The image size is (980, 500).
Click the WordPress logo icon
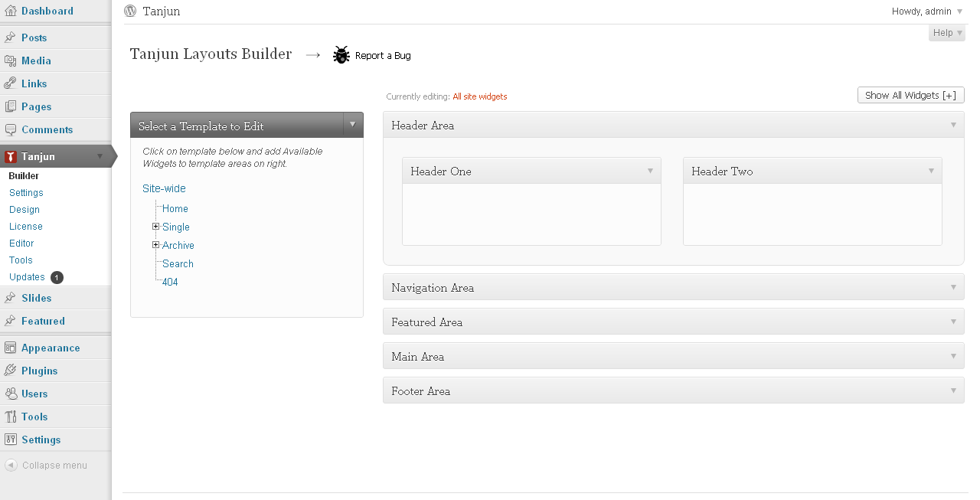pyautogui.click(x=130, y=11)
